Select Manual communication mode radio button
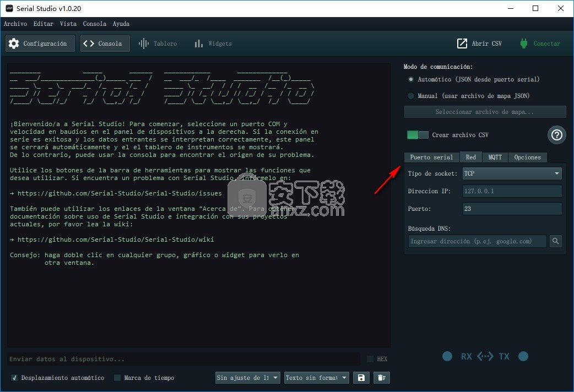Viewport: 574px width, 392px height. click(411, 96)
